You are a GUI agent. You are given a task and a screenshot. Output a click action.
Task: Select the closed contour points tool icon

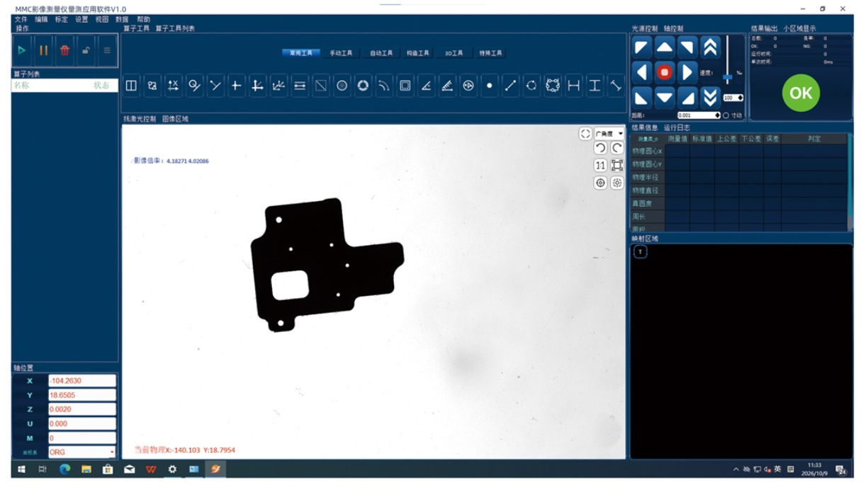click(x=553, y=86)
